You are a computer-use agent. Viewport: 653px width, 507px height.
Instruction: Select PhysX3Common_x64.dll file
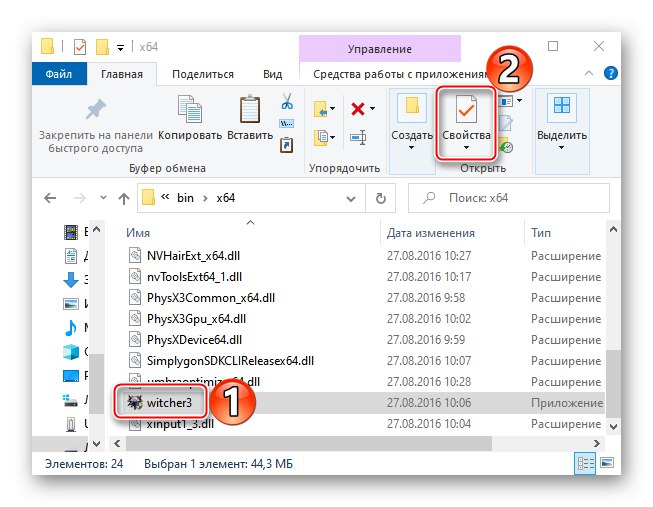tap(211, 298)
